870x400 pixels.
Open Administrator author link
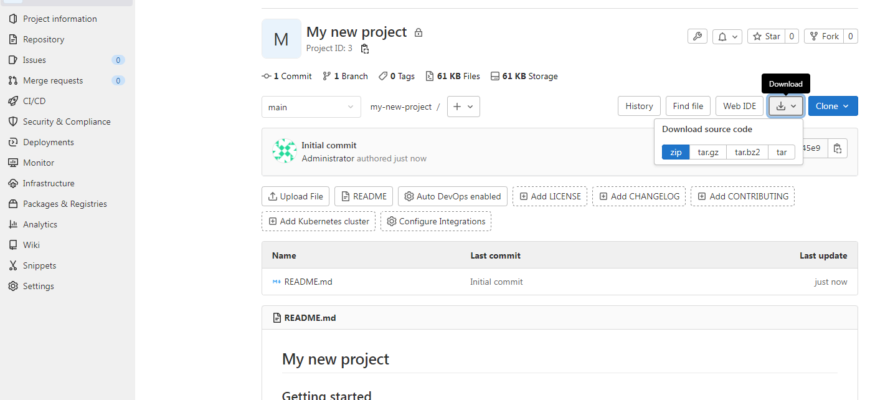pos(327,159)
